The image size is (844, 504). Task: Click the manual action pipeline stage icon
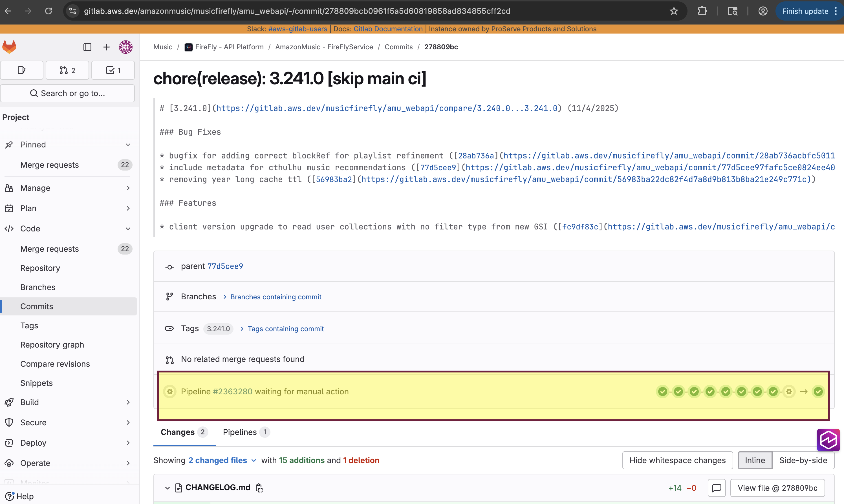tap(789, 392)
